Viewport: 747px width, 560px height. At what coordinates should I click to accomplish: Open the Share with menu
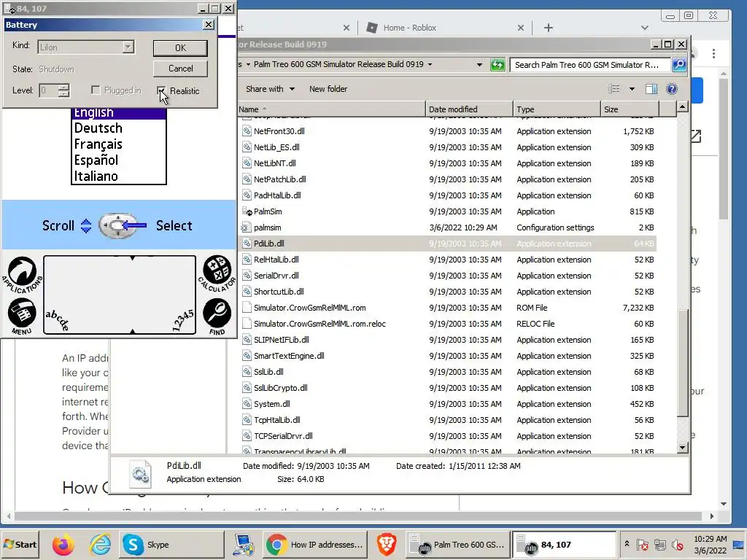coord(270,89)
